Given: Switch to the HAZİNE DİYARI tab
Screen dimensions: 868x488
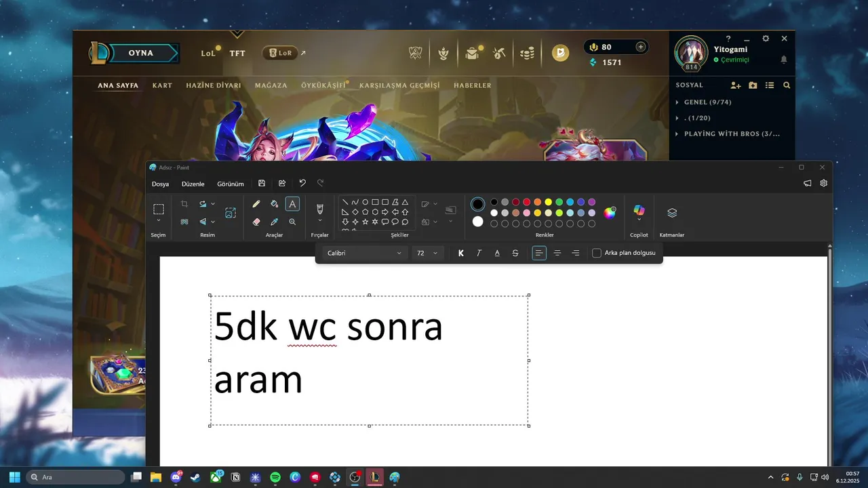Looking at the screenshot, I should tap(214, 85).
